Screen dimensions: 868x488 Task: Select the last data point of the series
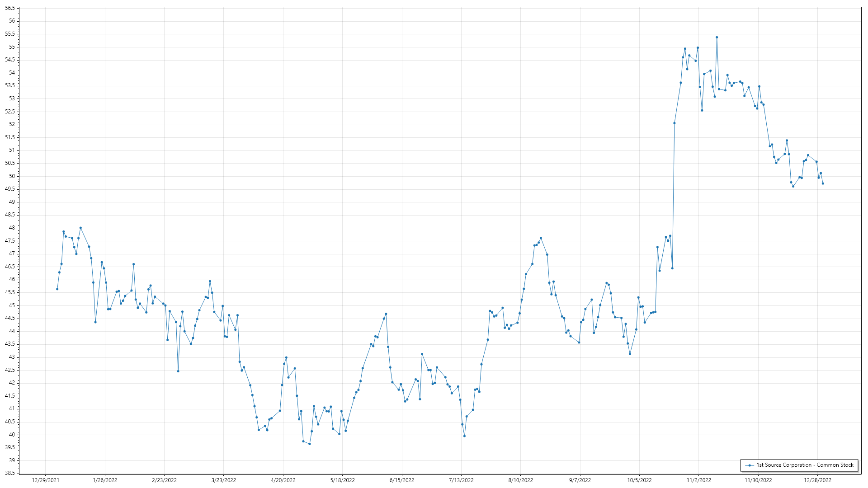coord(823,183)
